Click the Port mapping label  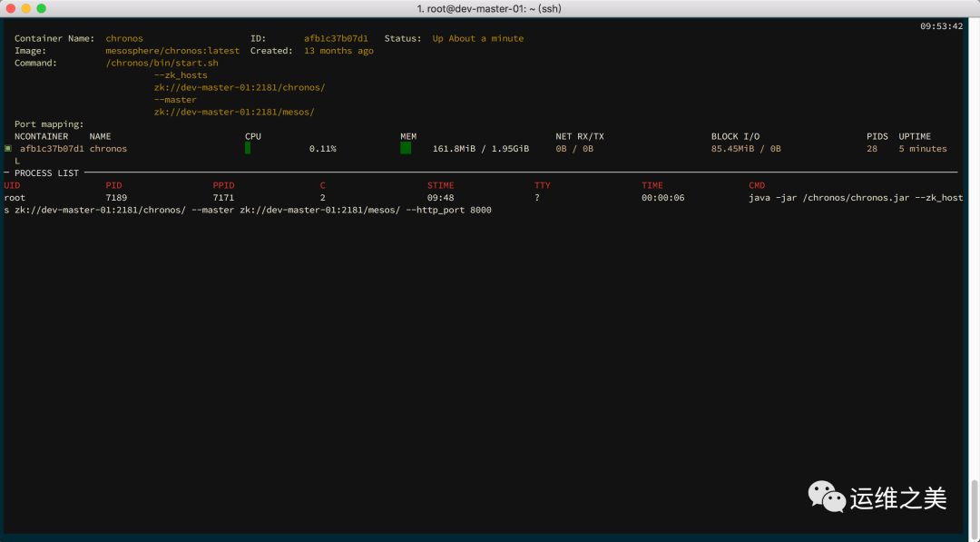(49, 124)
